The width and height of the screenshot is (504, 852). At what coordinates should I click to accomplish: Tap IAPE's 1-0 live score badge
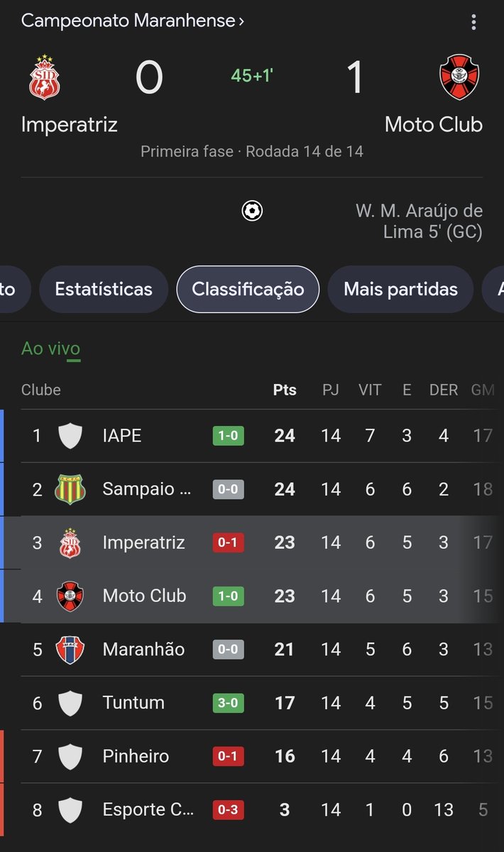point(228,436)
